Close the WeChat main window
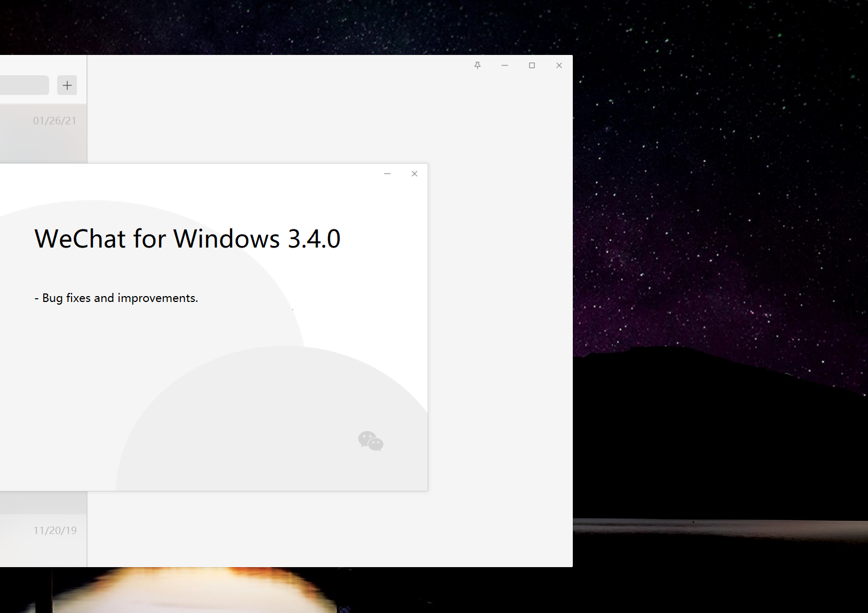Screen dimensions: 868x613 [x=559, y=65]
